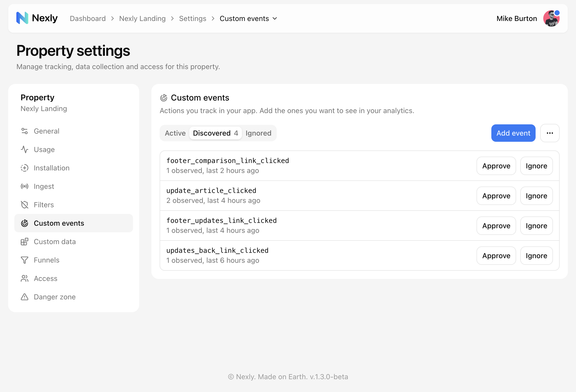The image size is (576, 392).
Task: Click the v.1.3.0-beta footer text
Action: [x=329, y=377]
